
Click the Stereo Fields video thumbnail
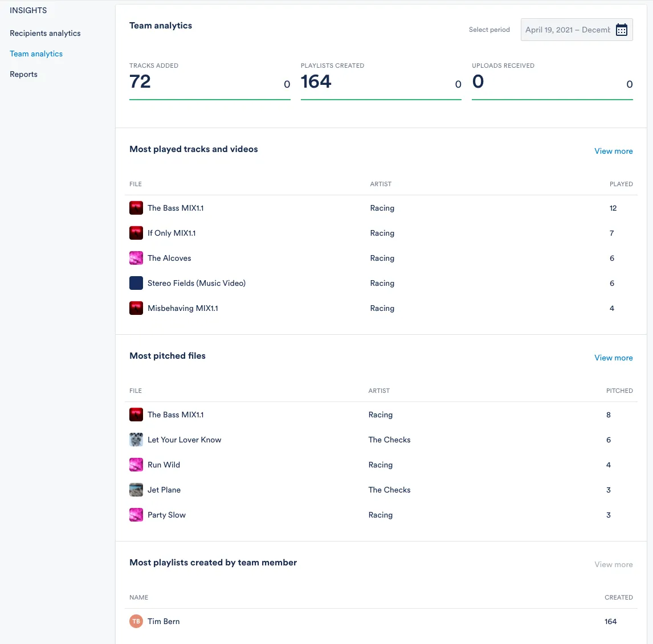tap(136, 283)
